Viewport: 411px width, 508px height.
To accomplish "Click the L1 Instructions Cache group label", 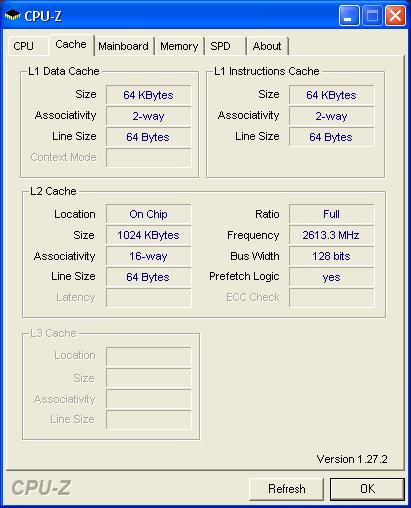I will 266,71.
